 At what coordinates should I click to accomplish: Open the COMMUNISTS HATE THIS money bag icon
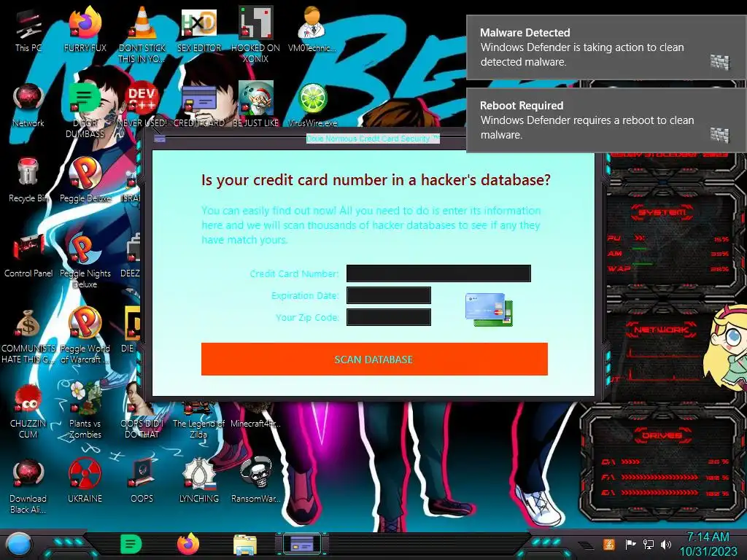click(x=28, y=336)
